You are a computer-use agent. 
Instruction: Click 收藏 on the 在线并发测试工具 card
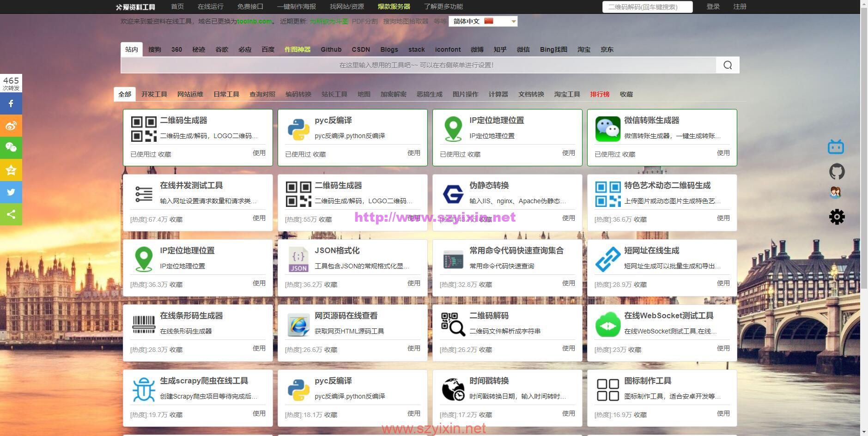[x=176, y=219]
